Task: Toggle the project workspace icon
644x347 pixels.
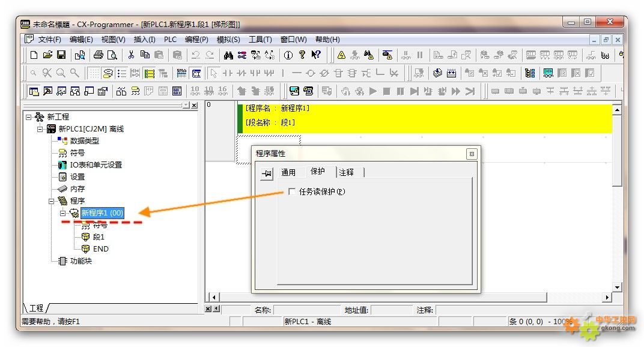Action: 34,91
